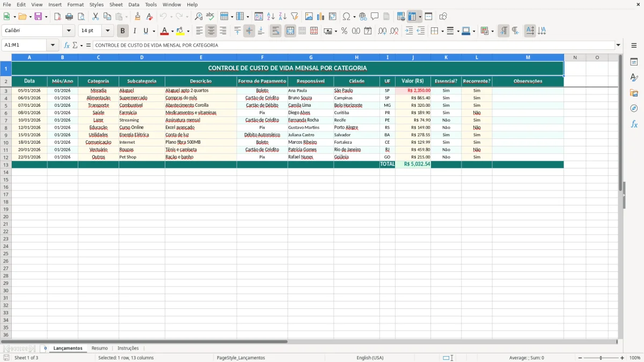Viewport: 644px width, 362px height.
Task: Insert a comment
Action: pos(375,17)
